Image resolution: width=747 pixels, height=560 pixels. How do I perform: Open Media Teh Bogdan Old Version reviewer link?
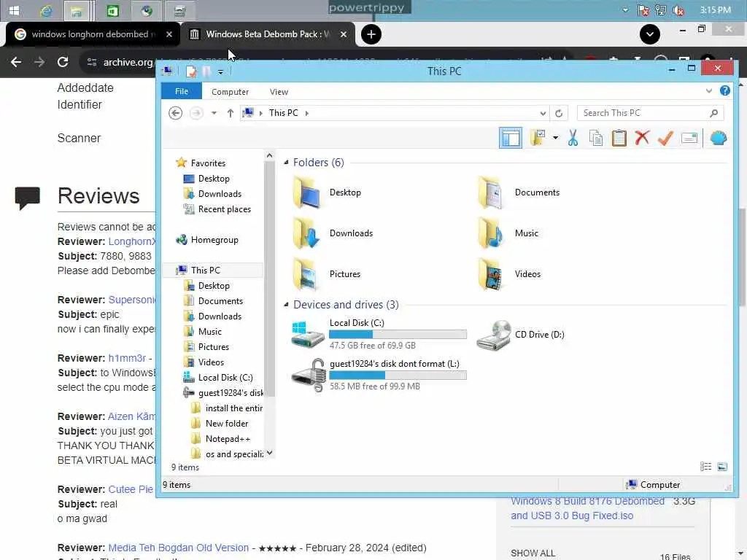tap(178, 548)
